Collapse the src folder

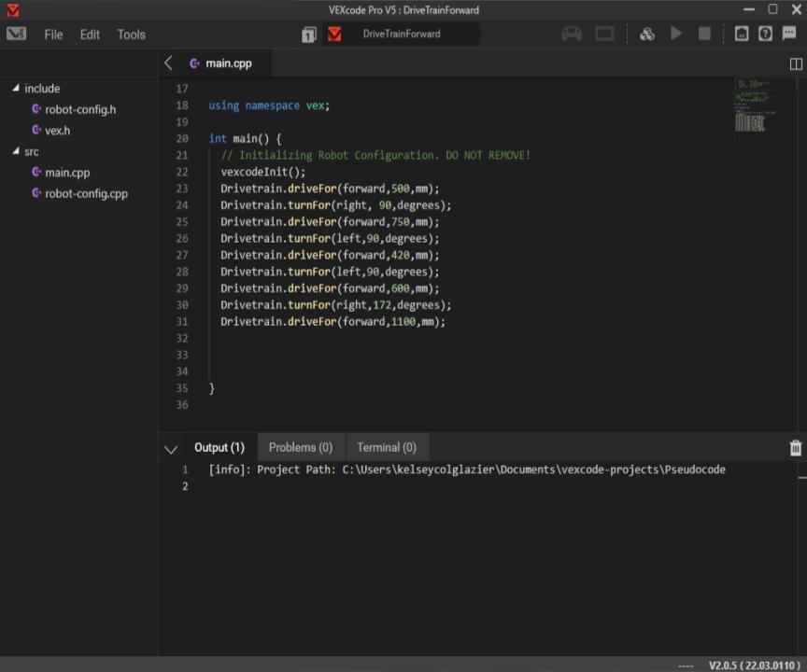point(16,151)
